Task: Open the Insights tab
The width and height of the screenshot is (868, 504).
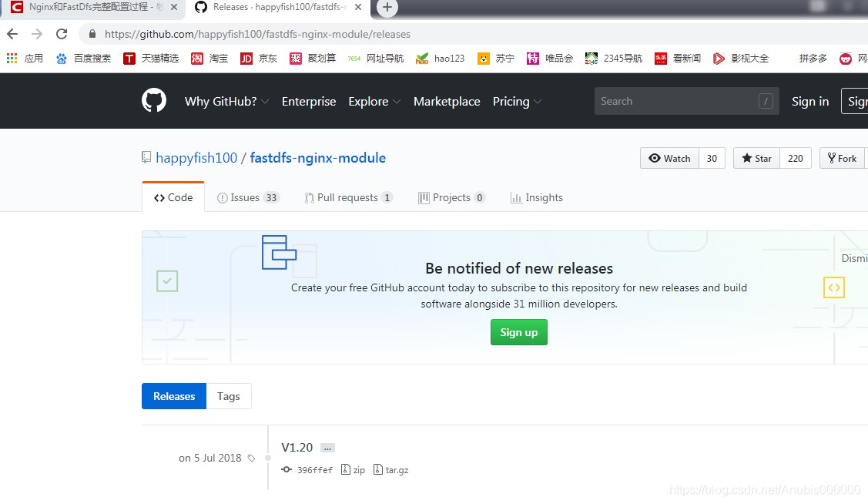Action: [x=536, y=198]
